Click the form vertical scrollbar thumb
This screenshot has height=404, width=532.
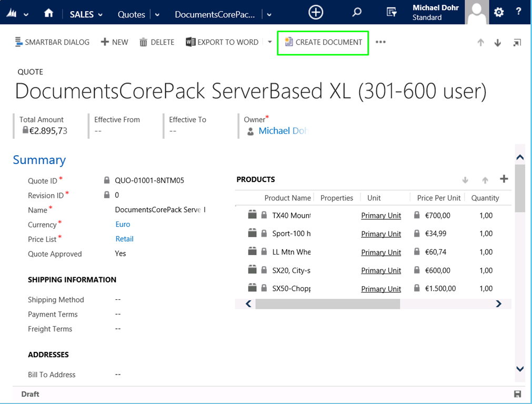(x=520, y=188)
